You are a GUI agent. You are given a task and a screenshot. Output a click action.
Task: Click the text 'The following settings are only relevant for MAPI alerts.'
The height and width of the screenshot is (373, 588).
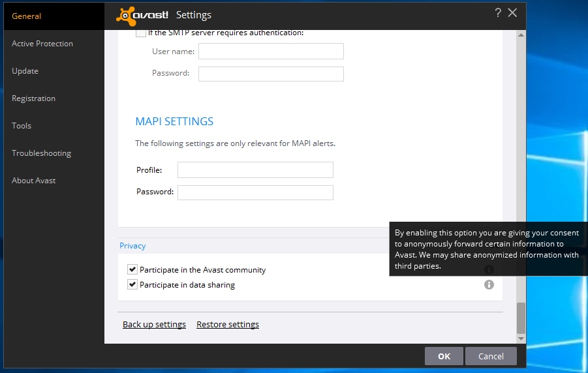tap(235, 143)
